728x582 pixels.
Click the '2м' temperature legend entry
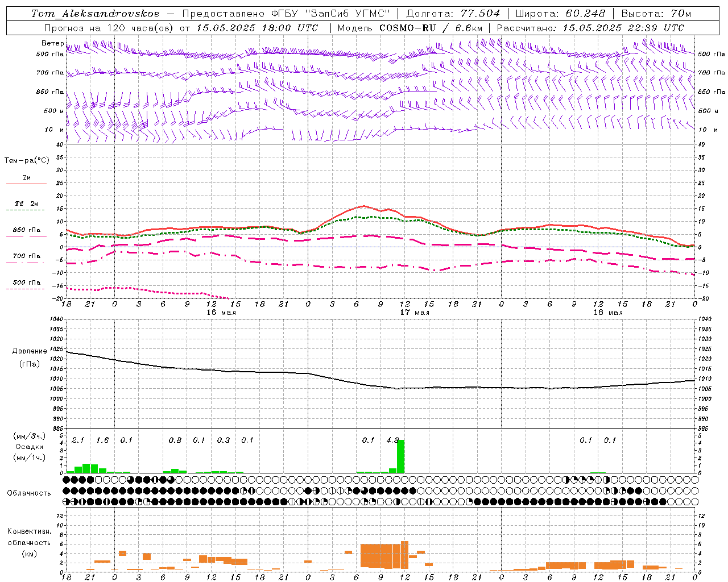click(27, 177)
